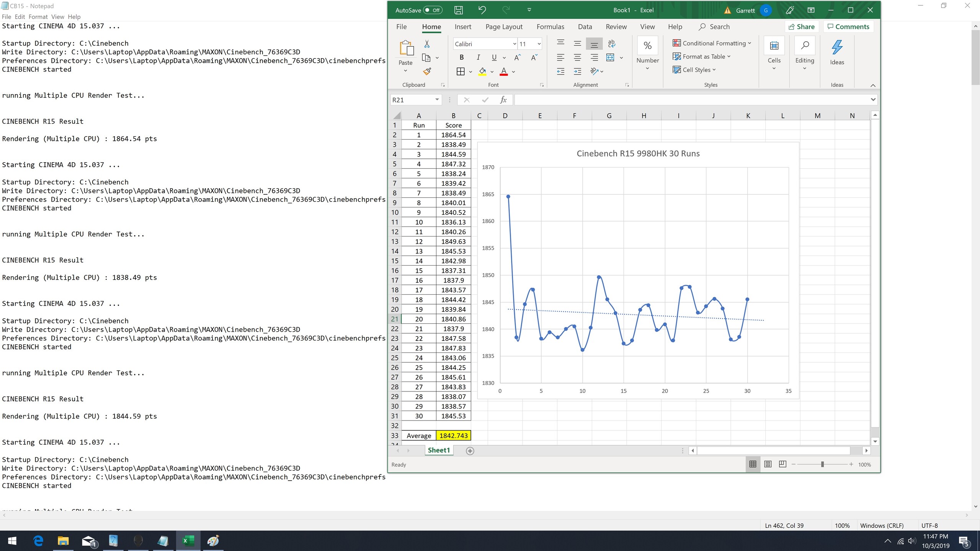Open the Excel File tab

point(401,27)
